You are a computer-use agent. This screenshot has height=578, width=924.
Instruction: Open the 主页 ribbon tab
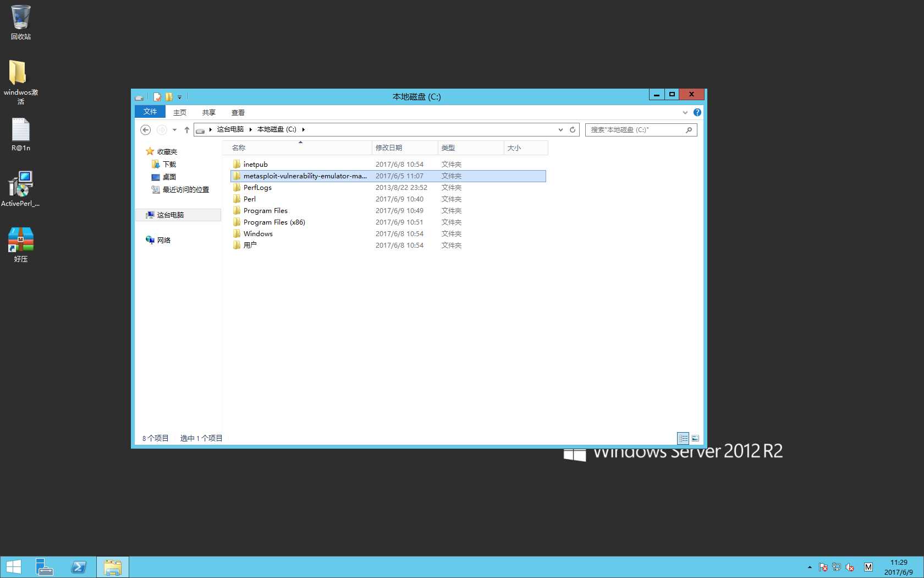pyautogui.click(x=180, y=112)
